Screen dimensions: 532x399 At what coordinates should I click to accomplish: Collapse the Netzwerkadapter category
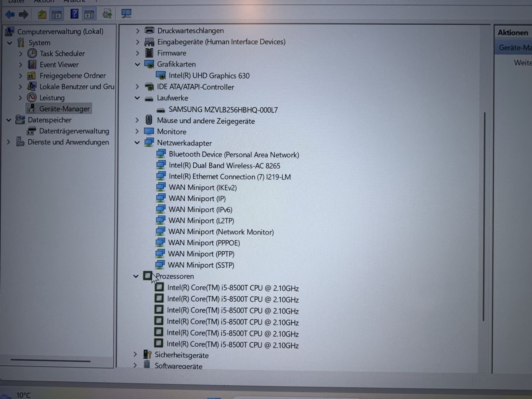pos(137,143)
